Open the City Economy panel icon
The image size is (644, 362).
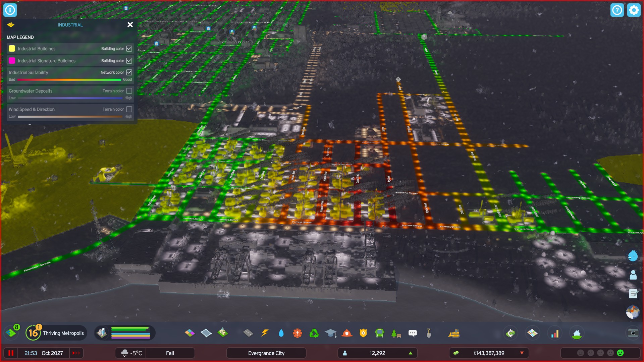click(511, 333)
